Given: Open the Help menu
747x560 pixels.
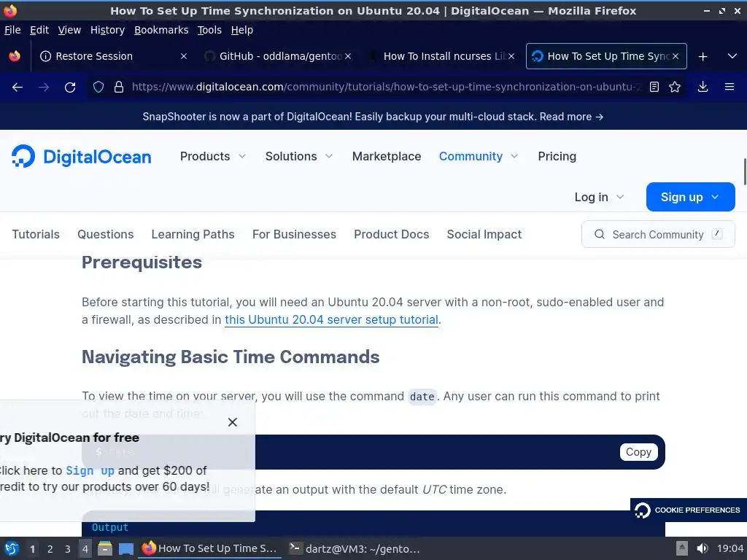Looking at the screenshot, I should coord(241,30).
